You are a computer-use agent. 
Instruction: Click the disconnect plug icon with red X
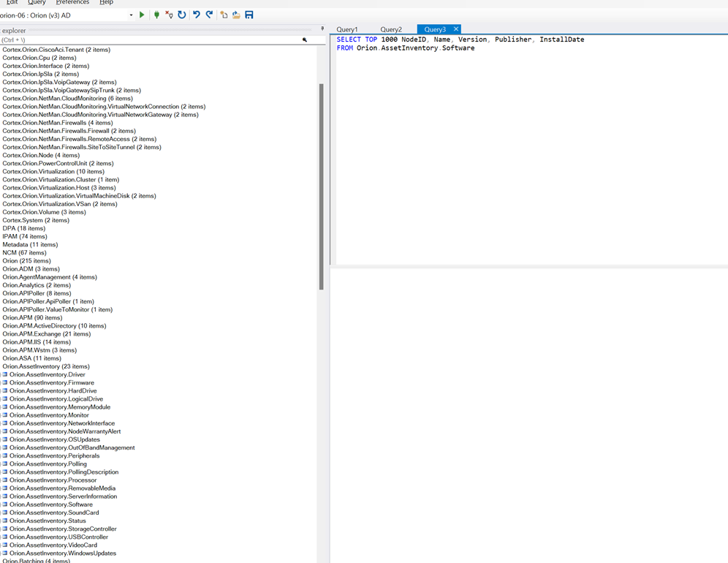click(x=169, y=15)
